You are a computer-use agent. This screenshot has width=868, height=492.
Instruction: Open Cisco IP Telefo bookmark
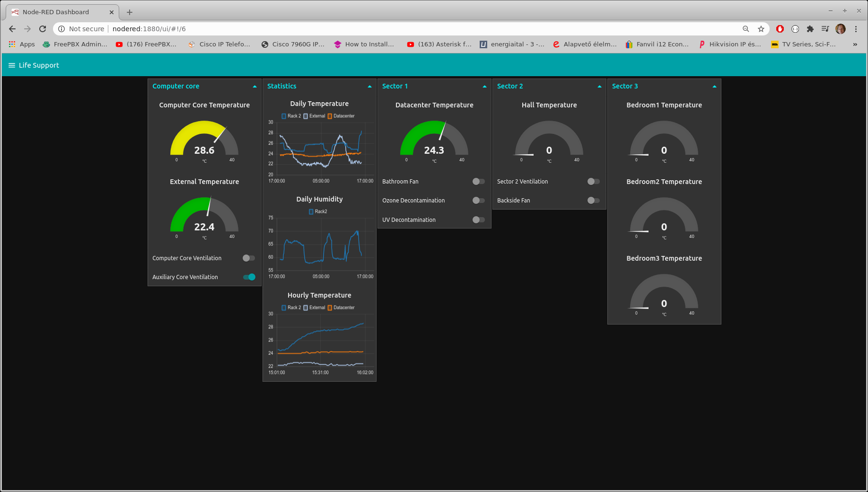pos(219,44)
